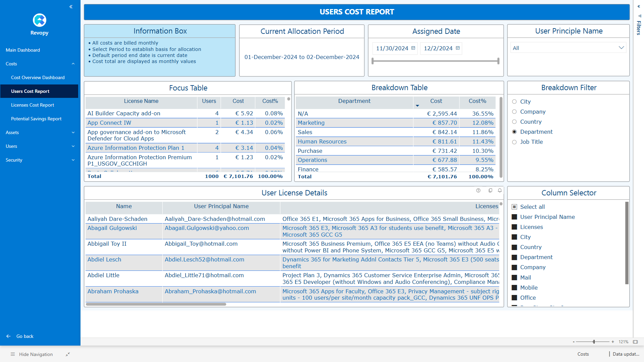Click the alert bell icon on User License Details
The height and width of the screenshot is (362, 644).
click(500, 190)
